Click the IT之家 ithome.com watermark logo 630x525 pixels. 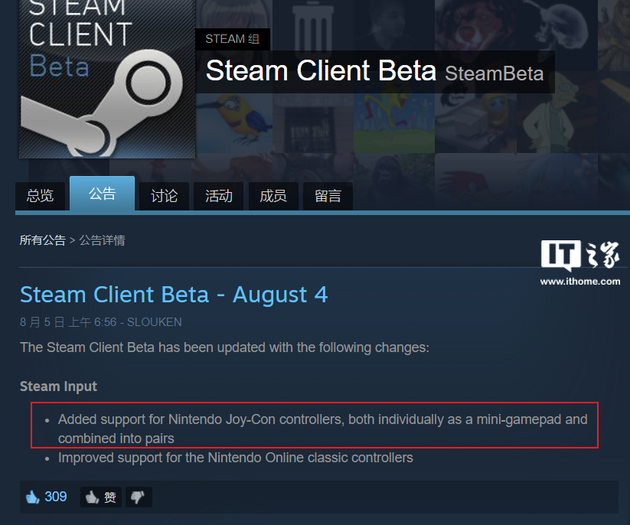[579, 263]
